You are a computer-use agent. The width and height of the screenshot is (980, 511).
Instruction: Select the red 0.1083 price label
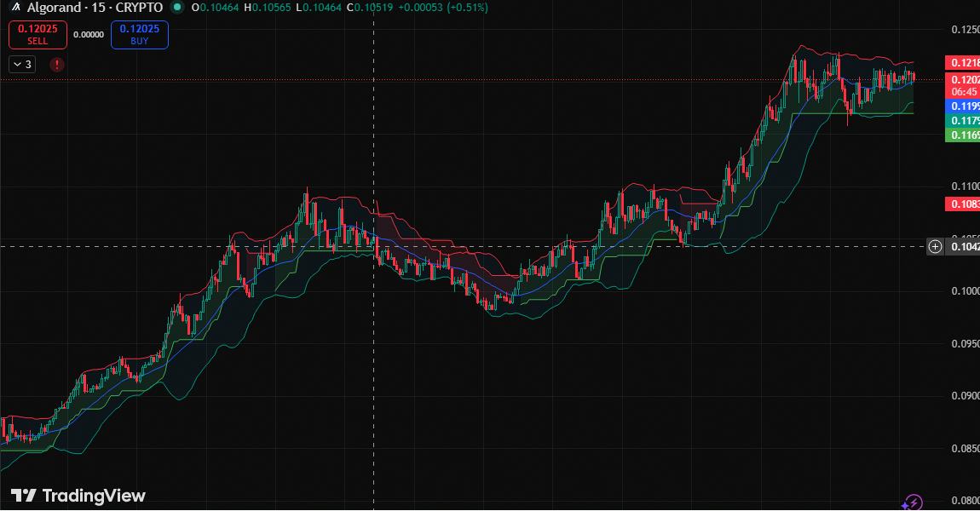[962, 204]
